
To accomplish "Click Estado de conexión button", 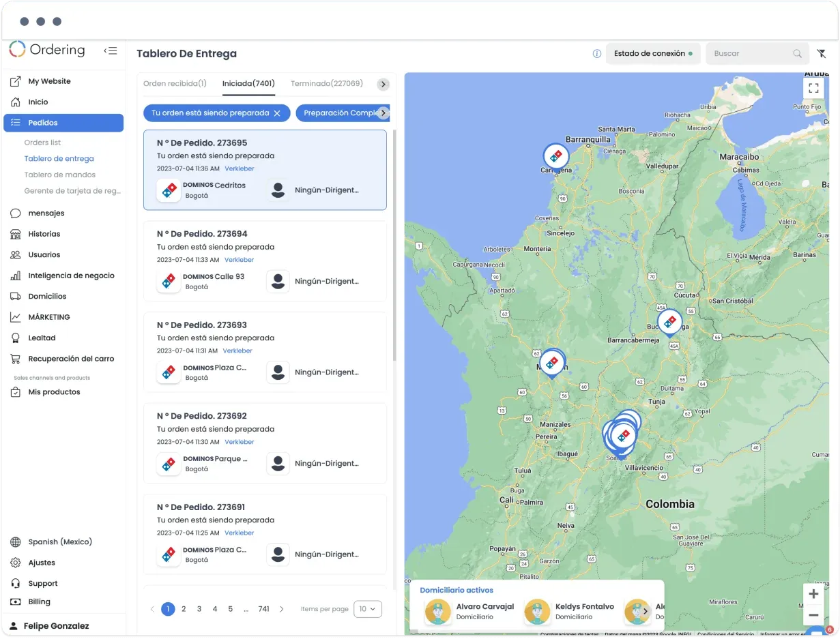I will [653, 53].
